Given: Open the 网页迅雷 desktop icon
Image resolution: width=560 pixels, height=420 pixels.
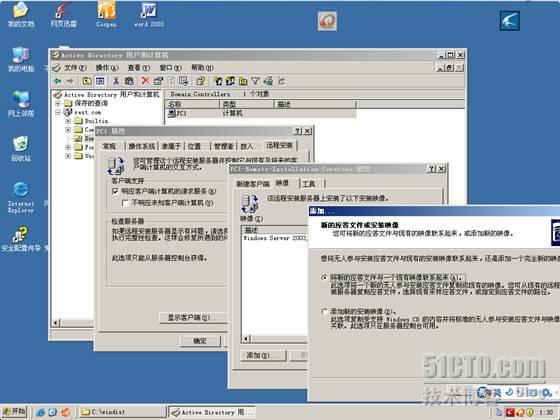Looking at the screenshot, I should (x=63, y=14).
